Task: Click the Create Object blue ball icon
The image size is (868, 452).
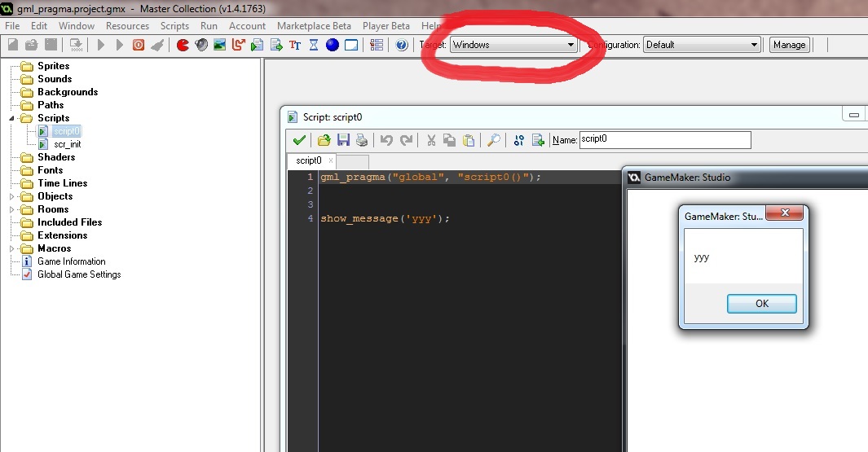Action: (x=333, y=45)
